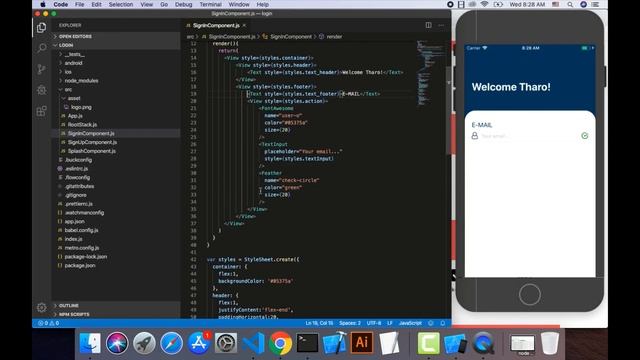640x360 pixels.
Task: Click the feedback smiley in the status bar
Action: [x=431, y=323]
